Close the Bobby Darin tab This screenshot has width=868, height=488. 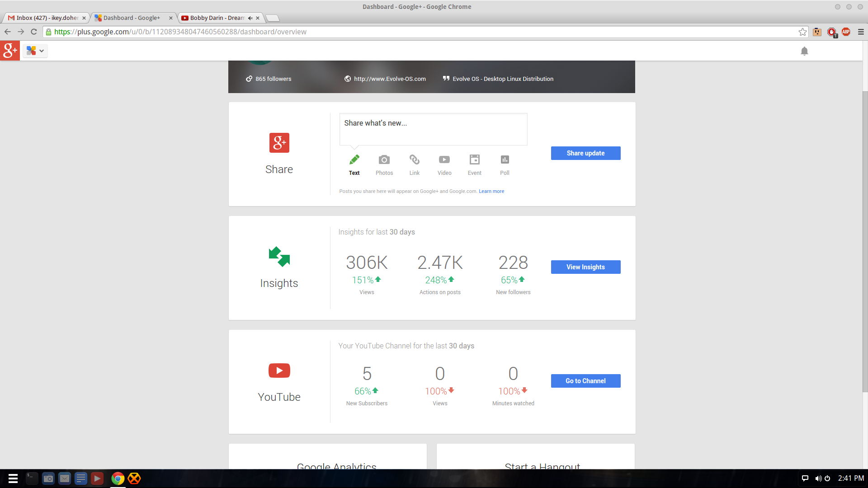pyautogui.click(x=258, y=18)
